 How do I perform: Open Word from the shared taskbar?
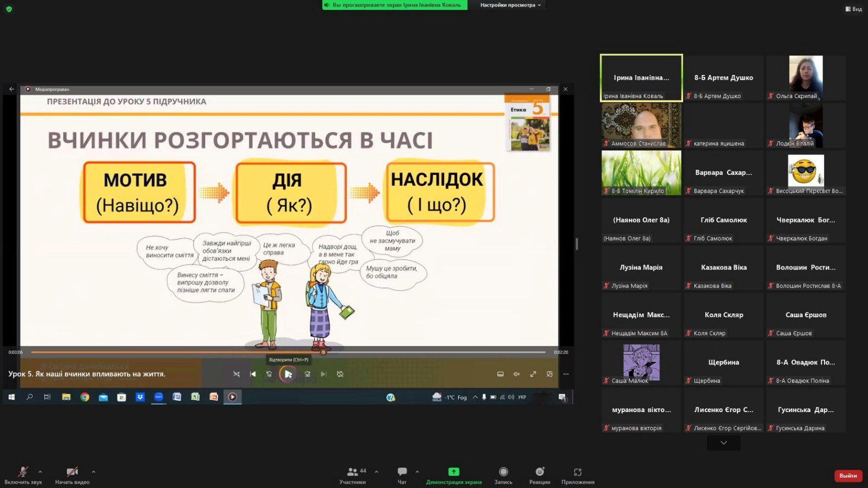177,397
